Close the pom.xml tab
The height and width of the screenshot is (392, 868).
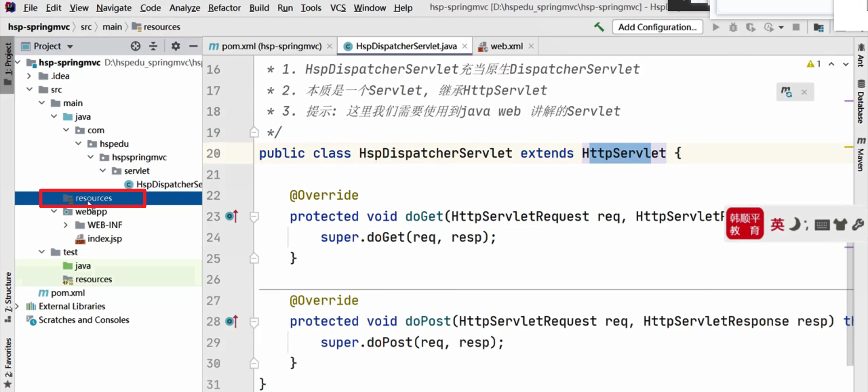click(330, 46)
